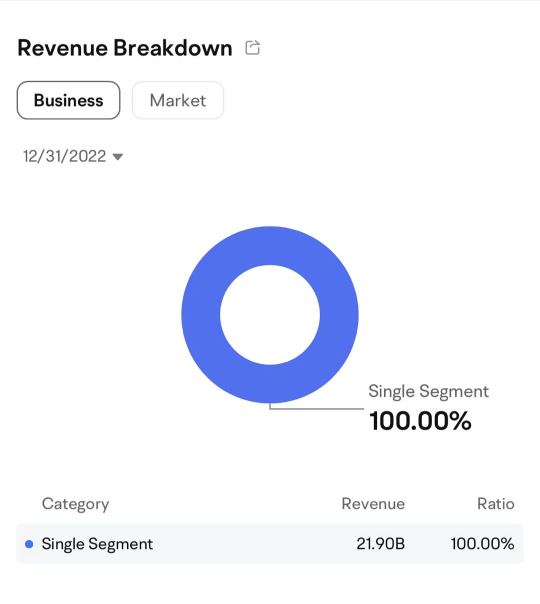Click the 21.90B revenue value

point(381,544)
